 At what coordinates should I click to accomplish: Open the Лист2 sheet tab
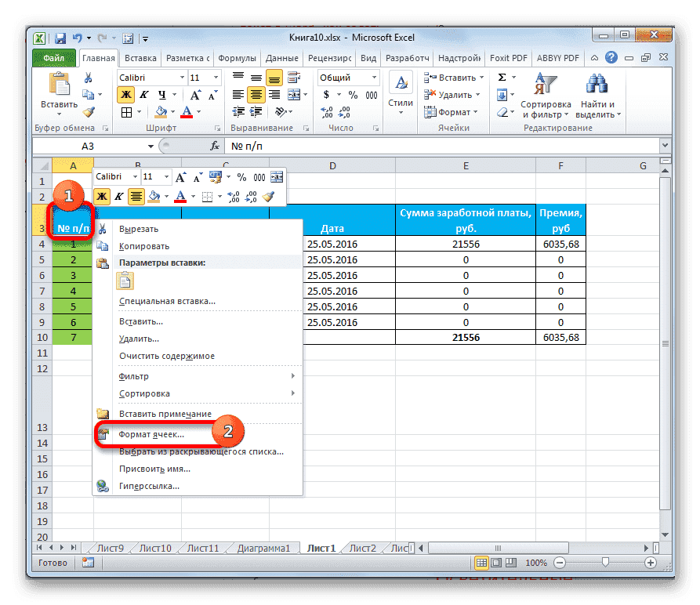coord(363,548)
